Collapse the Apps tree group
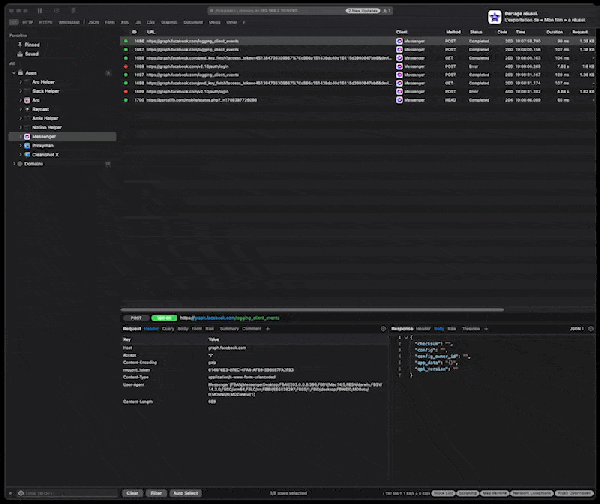 coord(14,73)
